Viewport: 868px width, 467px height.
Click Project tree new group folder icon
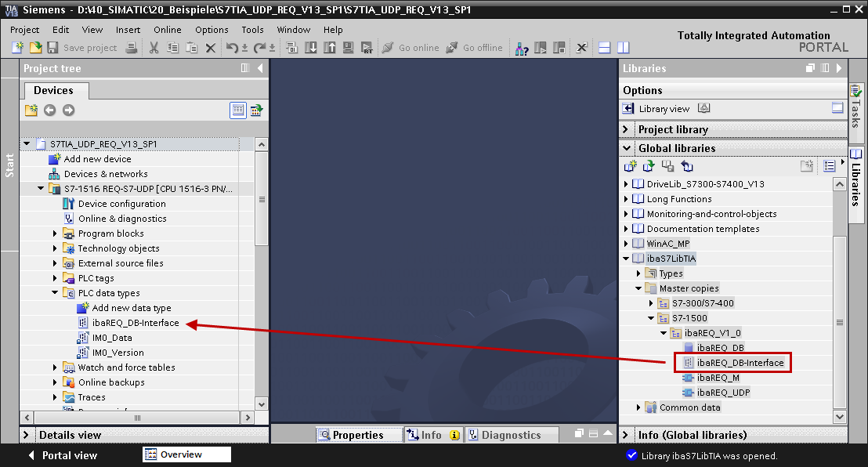[x=31, y=110]
